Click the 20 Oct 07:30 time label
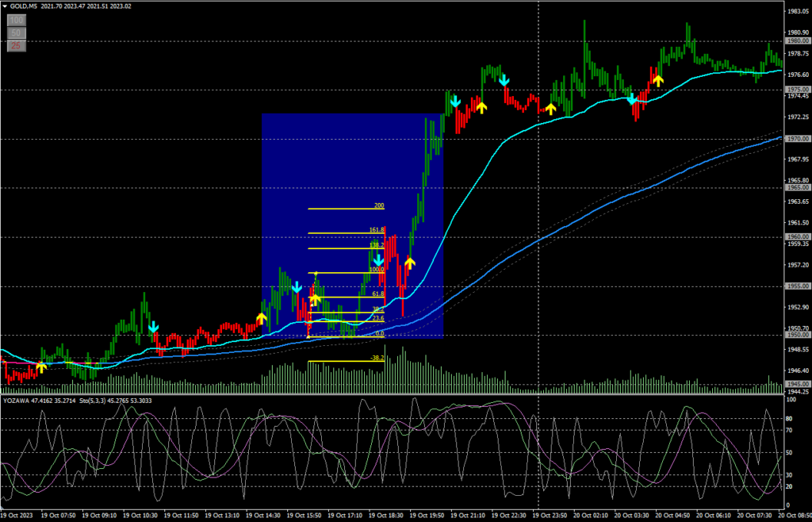This screenshot has width=812, height=522. (756, 516)
